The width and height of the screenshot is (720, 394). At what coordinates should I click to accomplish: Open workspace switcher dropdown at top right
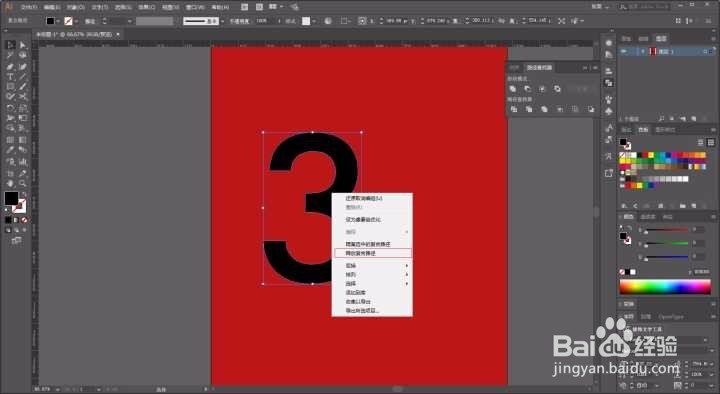click(601, 6)
